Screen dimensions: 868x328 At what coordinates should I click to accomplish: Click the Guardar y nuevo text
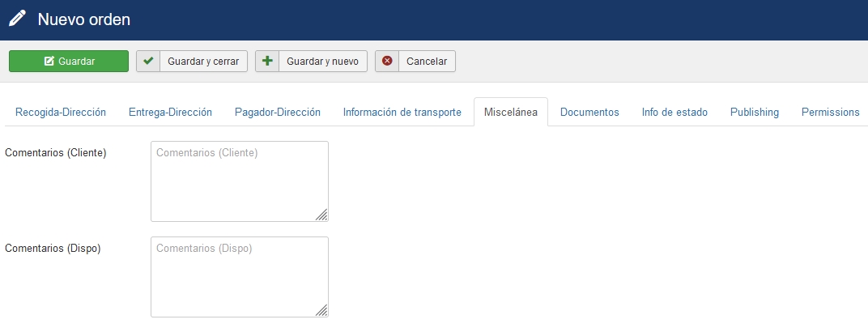pos(323,62)
